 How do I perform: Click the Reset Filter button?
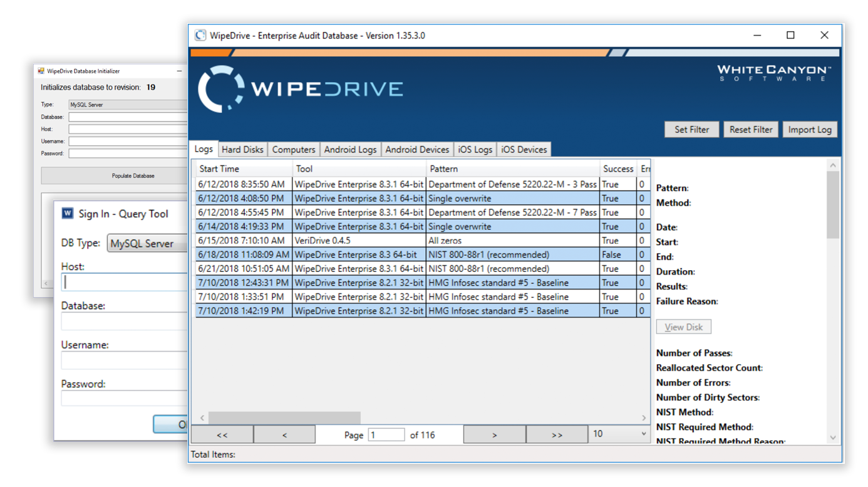click(750, 129)
